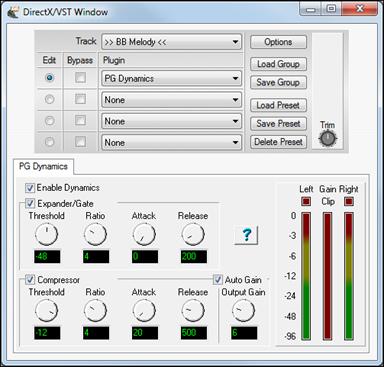Screen dimensions: 384x367
Task: Open the PG Dynamics plugin dropdown
Action: pyautogui.click(x=172, y=79)
